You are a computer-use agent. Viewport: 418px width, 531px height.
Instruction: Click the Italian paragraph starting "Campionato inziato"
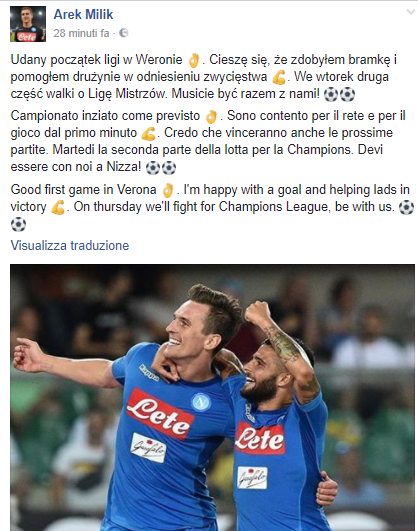pyautogui.click(x=208, y=142)
